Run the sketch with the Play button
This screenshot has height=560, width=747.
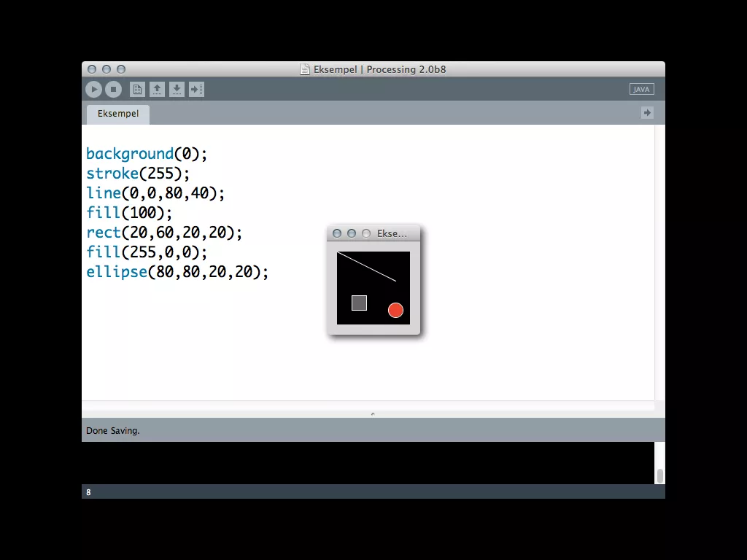[x=94, y=89]
